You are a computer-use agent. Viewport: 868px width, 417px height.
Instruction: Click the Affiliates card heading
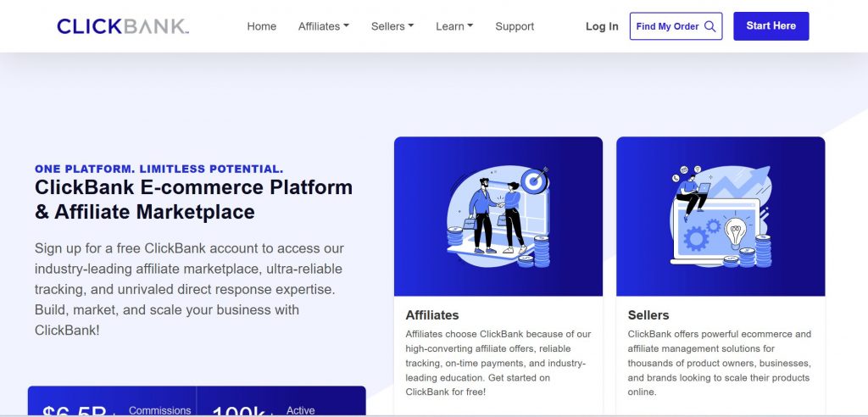(431, 315)
